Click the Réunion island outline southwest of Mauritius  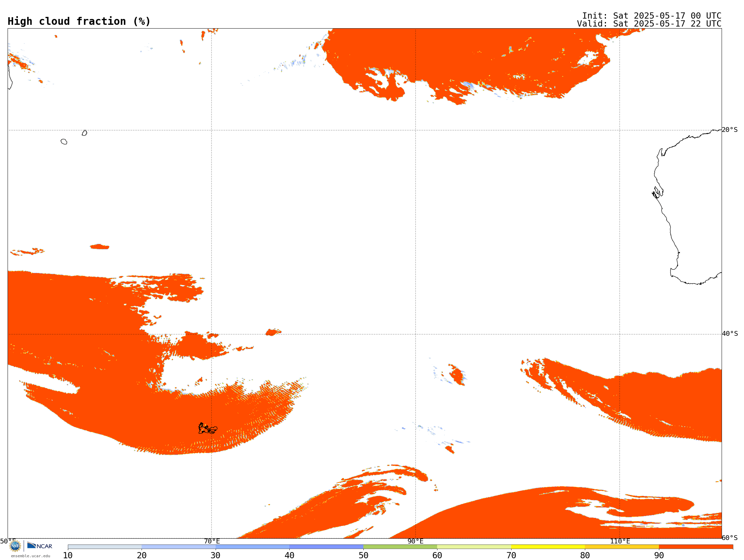tap(64, 142)
